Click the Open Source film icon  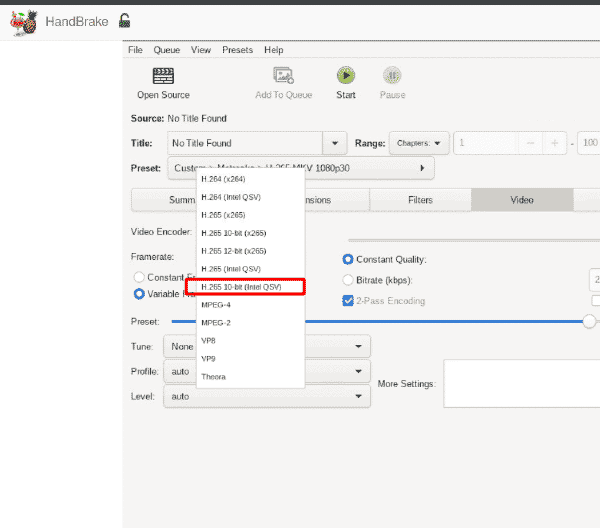pos(163,76)
